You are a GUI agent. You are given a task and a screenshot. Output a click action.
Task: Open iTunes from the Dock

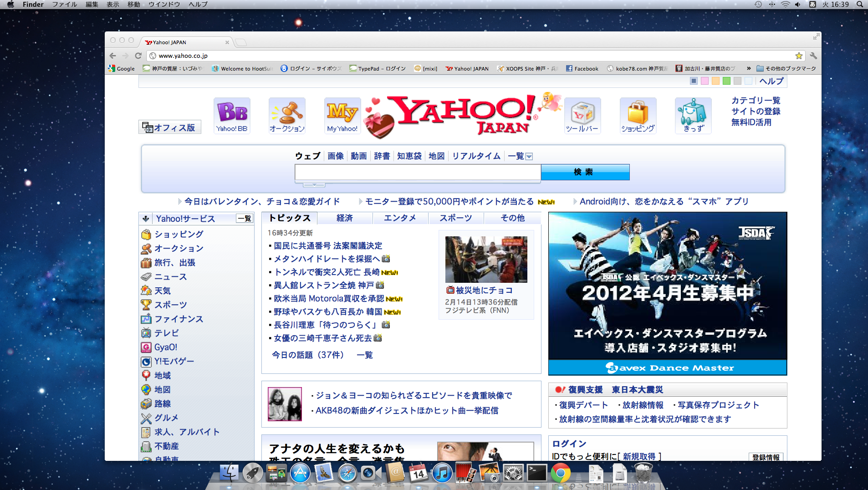(442, 474)
